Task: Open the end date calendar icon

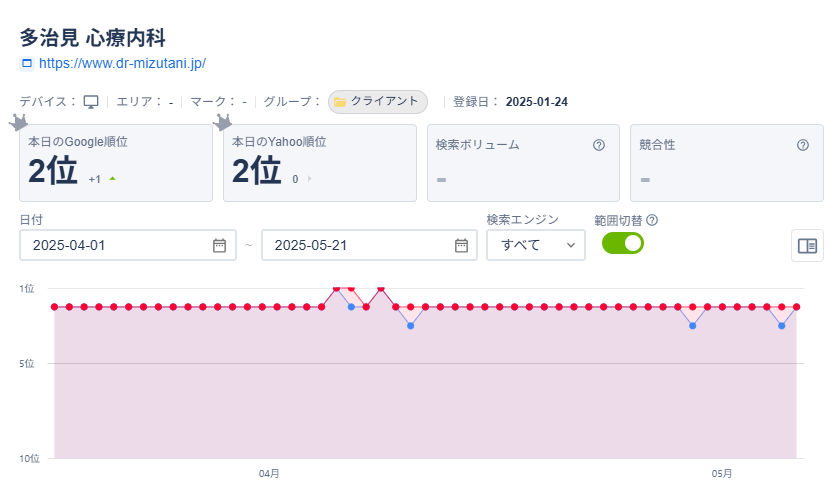Action: (461, 245)
